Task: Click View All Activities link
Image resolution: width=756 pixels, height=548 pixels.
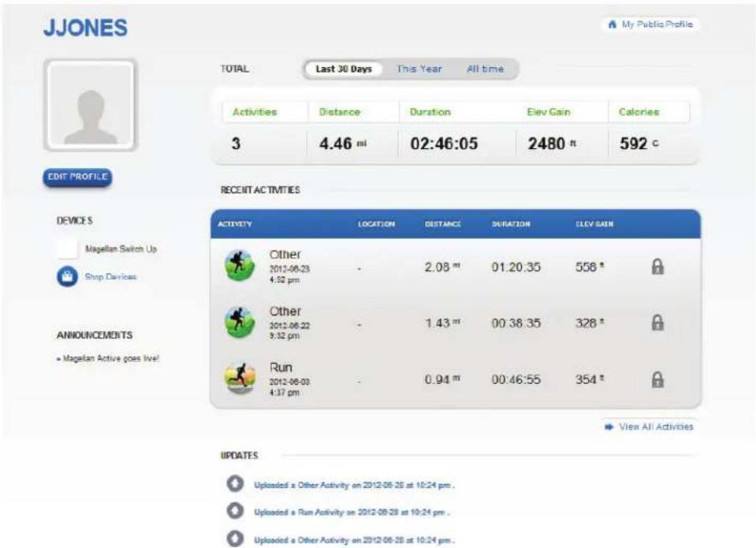Action: pyautogui.click(x=656, y=427)
